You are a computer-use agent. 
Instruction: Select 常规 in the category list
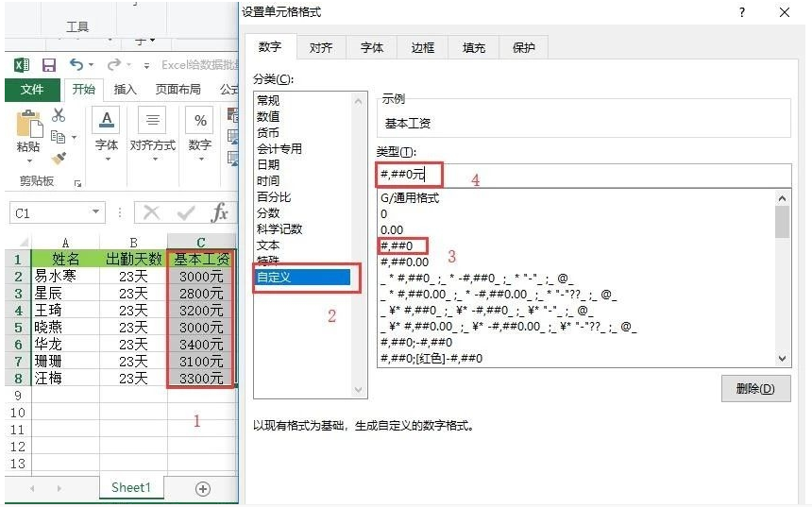pos(268,100)
